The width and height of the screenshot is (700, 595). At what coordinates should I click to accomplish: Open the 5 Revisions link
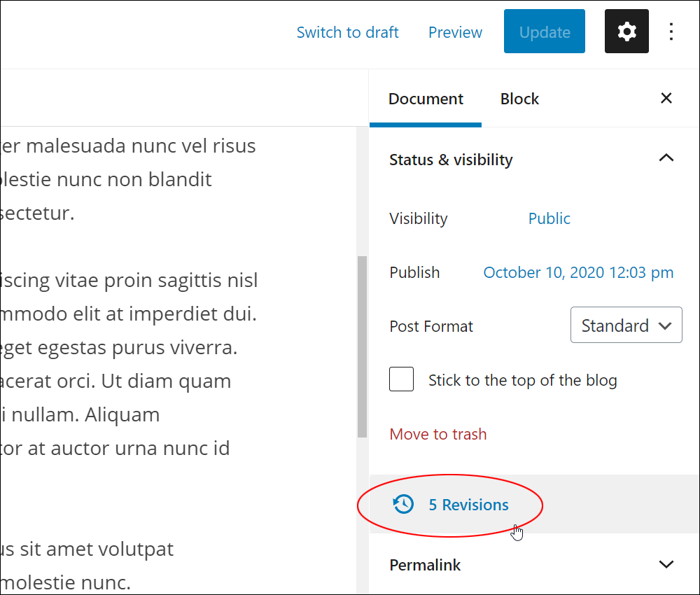[x=468, y=505]
